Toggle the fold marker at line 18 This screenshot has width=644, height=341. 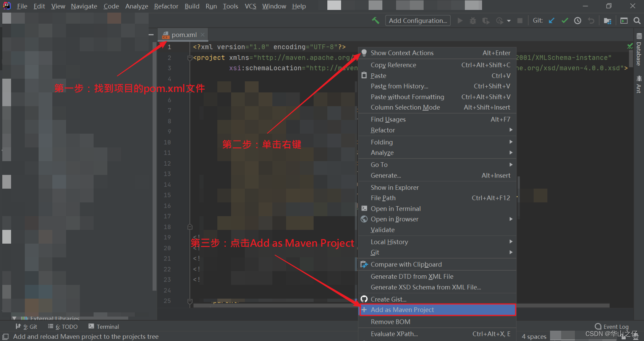tap(190, 227)
